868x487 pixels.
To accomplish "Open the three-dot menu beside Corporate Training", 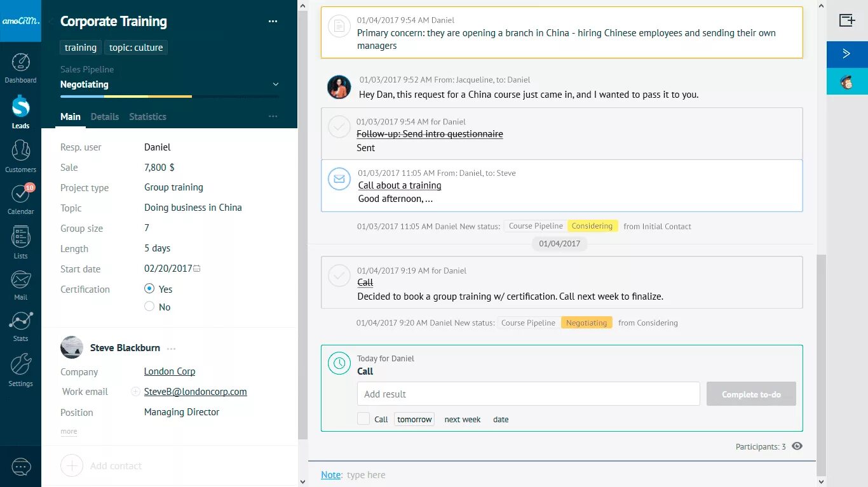I will 273,22.
